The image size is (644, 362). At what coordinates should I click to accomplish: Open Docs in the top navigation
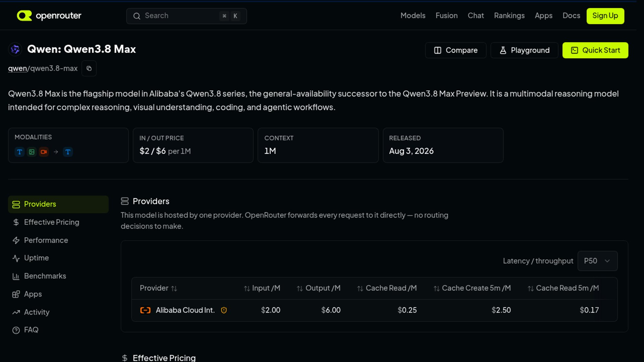pyautogui.click(x=571, y=16)
